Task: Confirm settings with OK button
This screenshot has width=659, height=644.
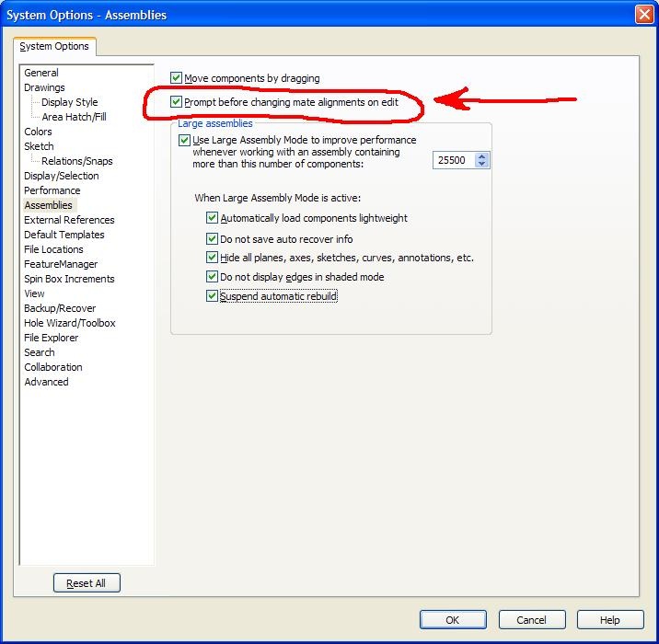Action: [453, 620]
